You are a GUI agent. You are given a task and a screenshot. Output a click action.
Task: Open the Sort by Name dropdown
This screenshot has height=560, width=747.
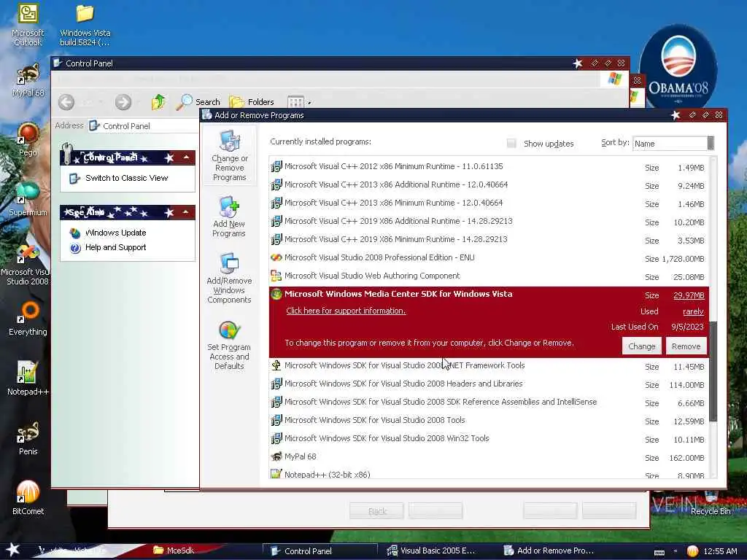673,144
